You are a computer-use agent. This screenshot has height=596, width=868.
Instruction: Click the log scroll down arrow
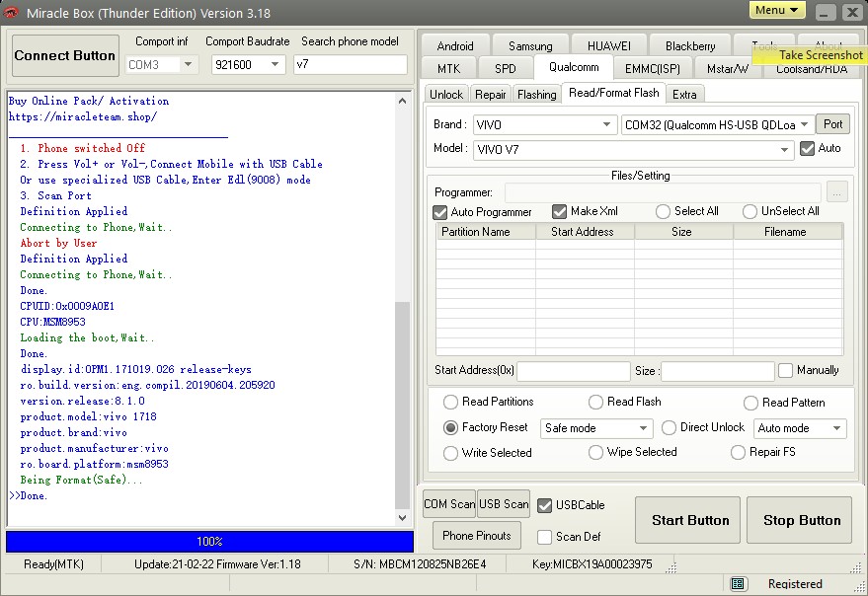click(403, 518)
